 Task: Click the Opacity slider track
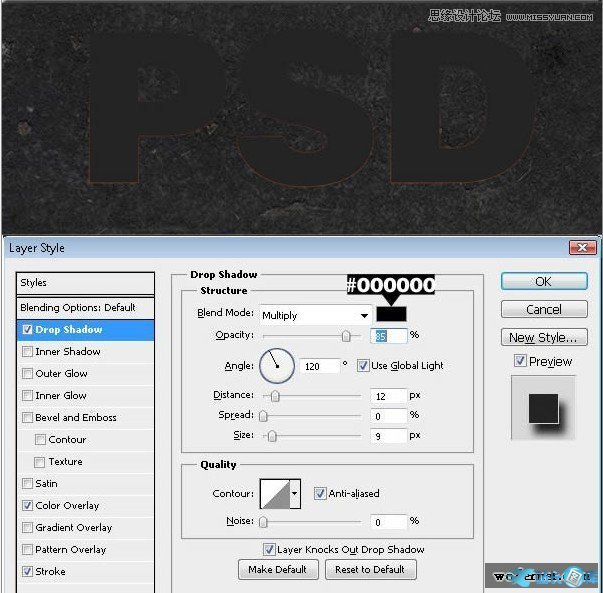point(312,336)
